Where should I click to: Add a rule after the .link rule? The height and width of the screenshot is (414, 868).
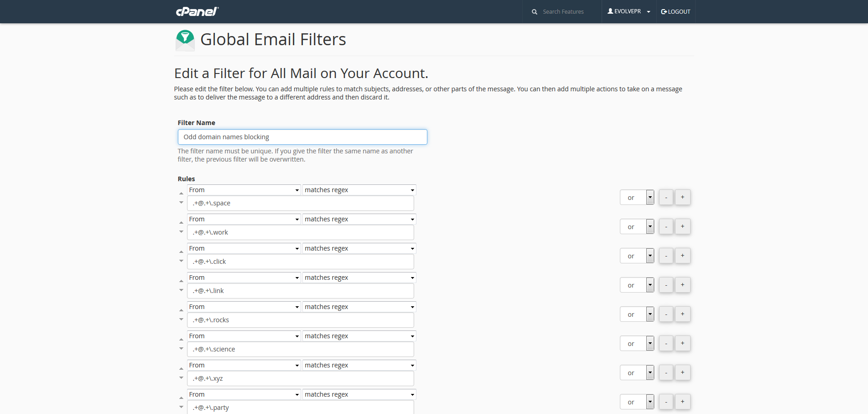point(682,285)
